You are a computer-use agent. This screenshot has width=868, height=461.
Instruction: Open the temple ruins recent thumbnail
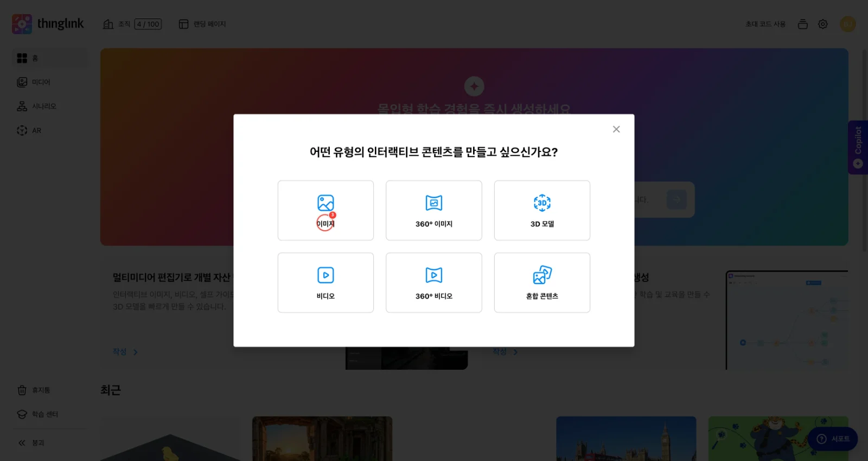[322, 439]
